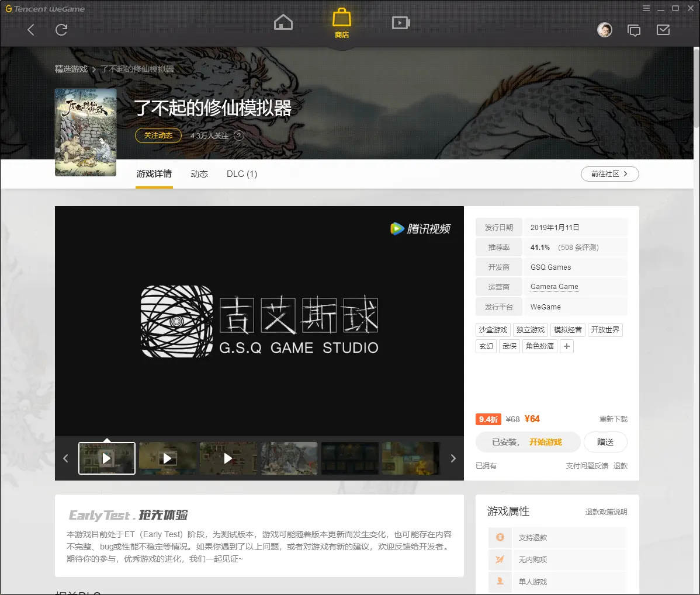
Task: Click the 无内购项 attribute icon
Action: 500,559
